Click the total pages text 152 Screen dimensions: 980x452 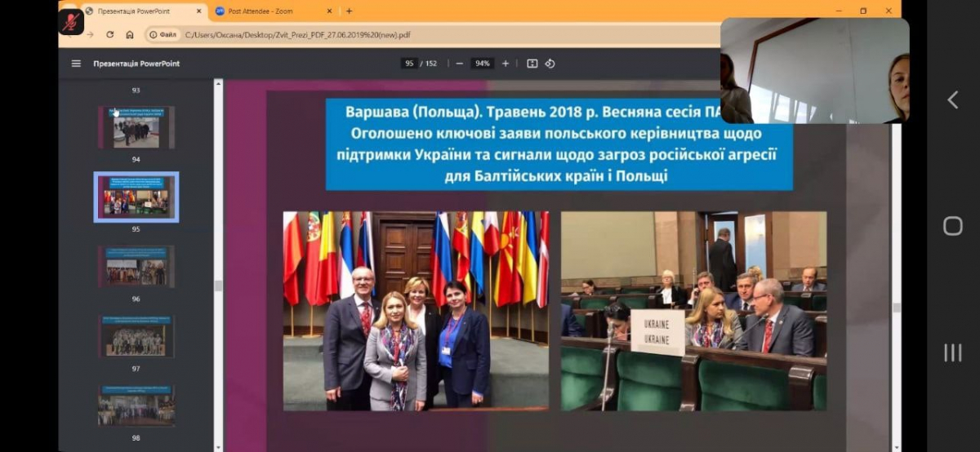coord(431,64)
